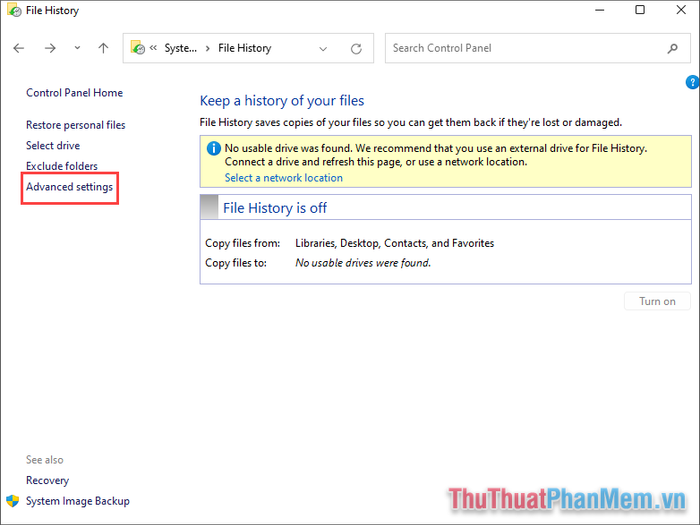This screenshot has height=525, width=700.
Task: Open Restore personal files
Action: 75,125
